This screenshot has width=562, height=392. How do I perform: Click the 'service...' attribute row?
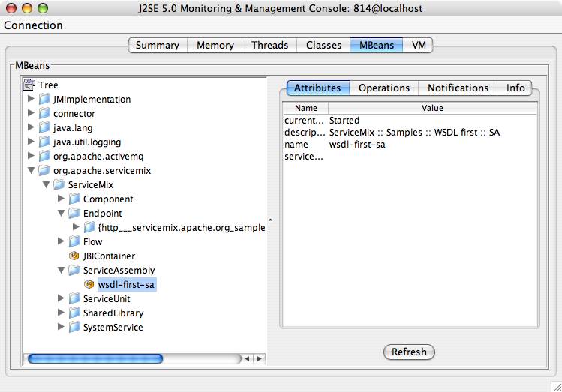coord(410,157)
